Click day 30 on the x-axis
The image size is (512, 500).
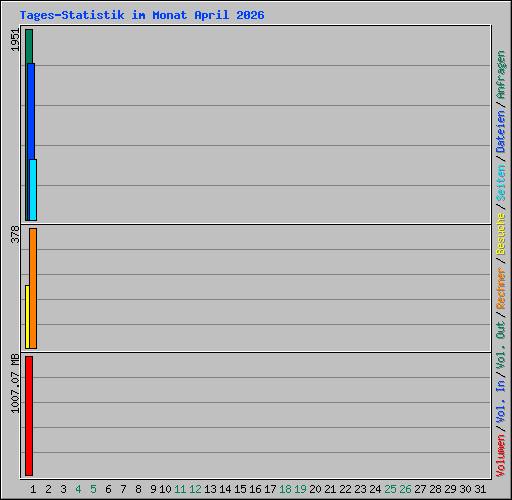point(465,489)
